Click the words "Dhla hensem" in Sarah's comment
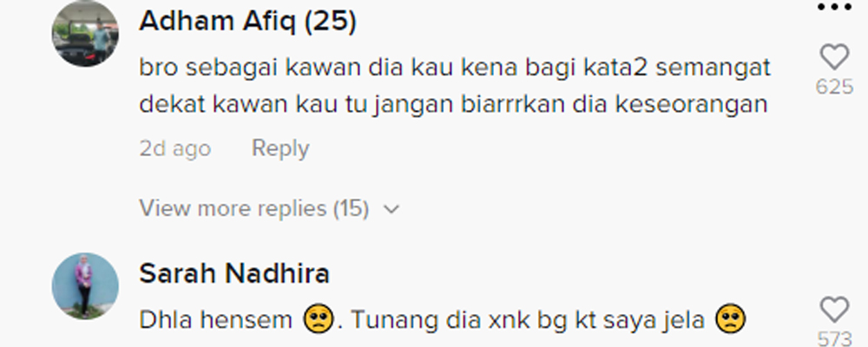 pos(215,320)
